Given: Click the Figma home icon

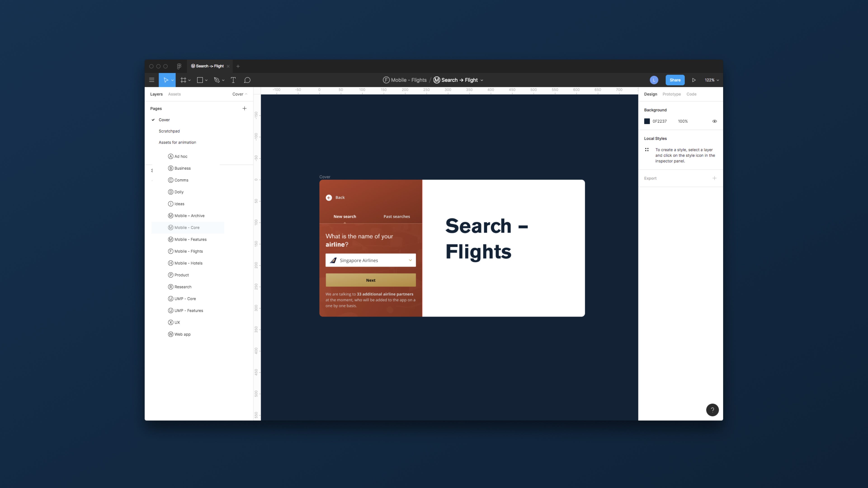Looking at the screenshot, I should tap(179, 66).
